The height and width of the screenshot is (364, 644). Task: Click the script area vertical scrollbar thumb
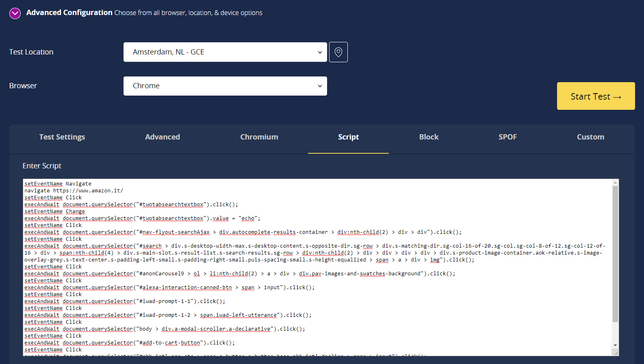click(x=616, y=254)
